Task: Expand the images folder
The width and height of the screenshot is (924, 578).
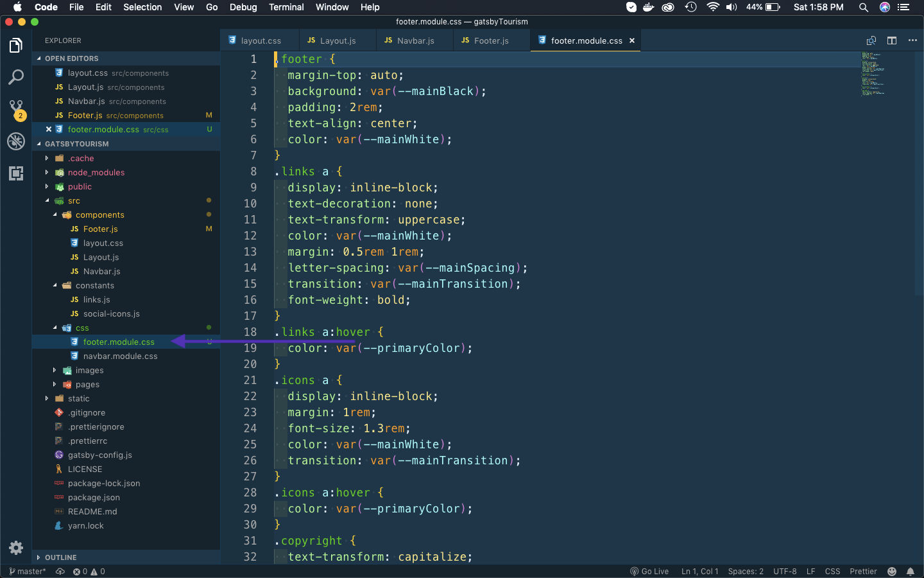Action: pos(126,370)
